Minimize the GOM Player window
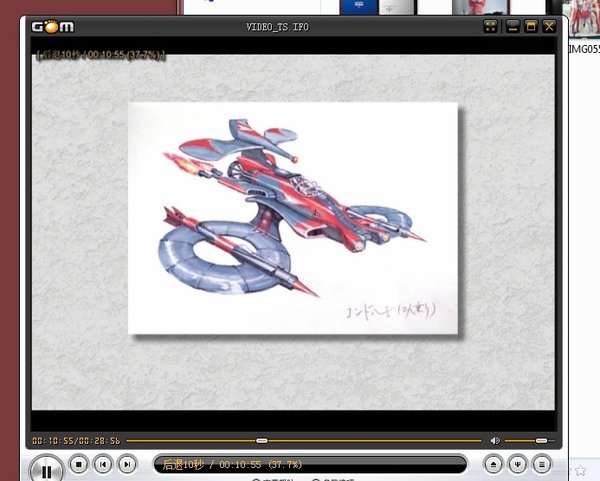600x481 pixels. pyautogui.click(x=513, y=26)
